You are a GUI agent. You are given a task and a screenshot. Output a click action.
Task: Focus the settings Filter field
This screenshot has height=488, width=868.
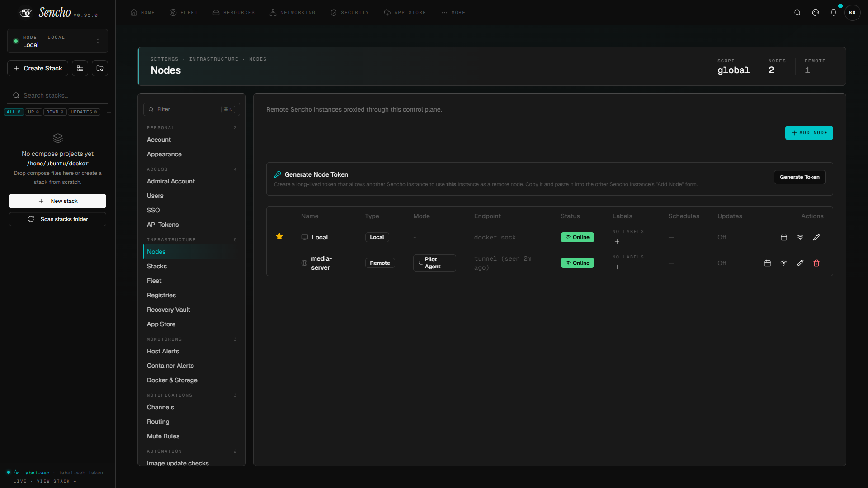pos(192,109)
